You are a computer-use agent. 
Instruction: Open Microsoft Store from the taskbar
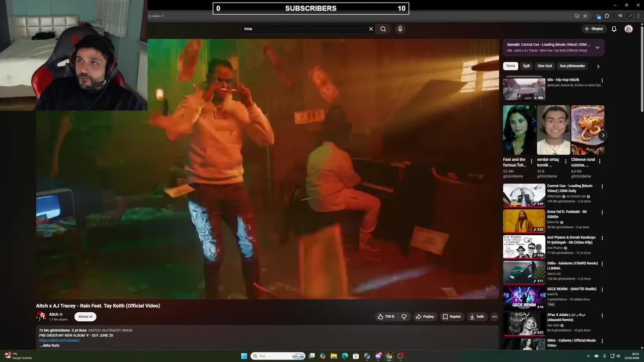tap(356, 356)
